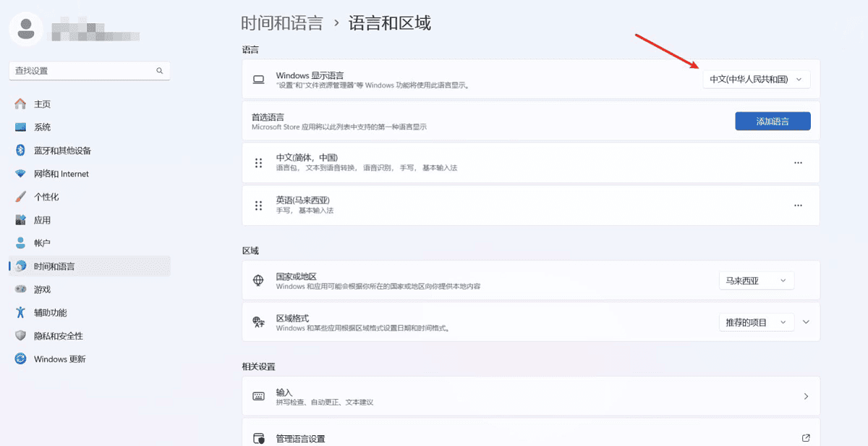Click the 时间和语言 breadcrumb link
The height and width of the screenshot is (446, 868).
point(282,22)
